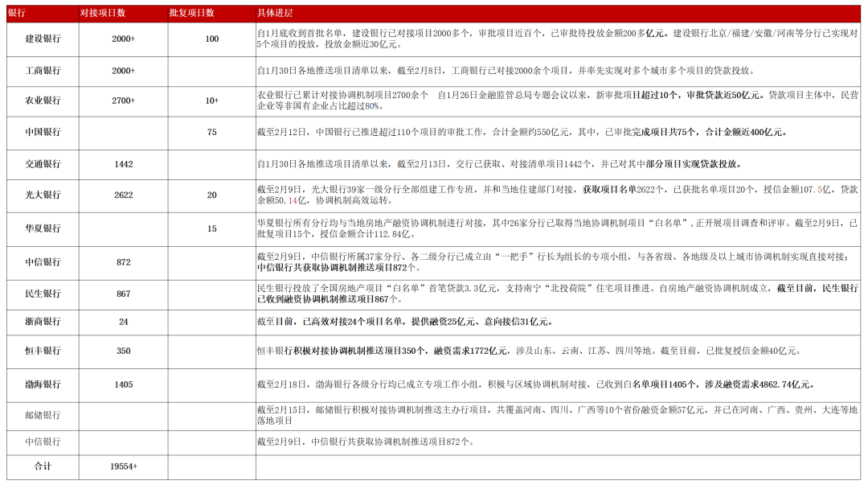Click the approved count '10+' for 农业银行
868x489 pixels.
click(212, 101)
